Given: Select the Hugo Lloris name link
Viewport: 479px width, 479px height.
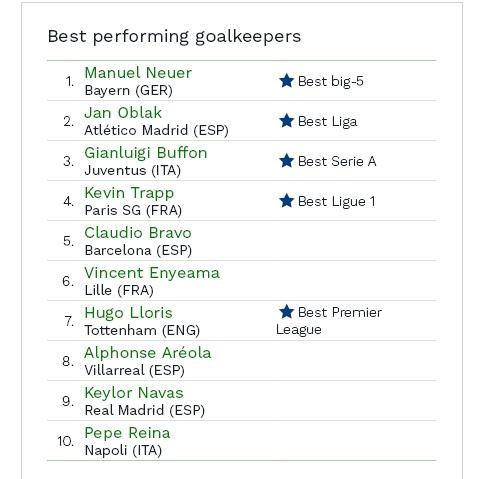Looking at the screenshot, I should 128,313.
